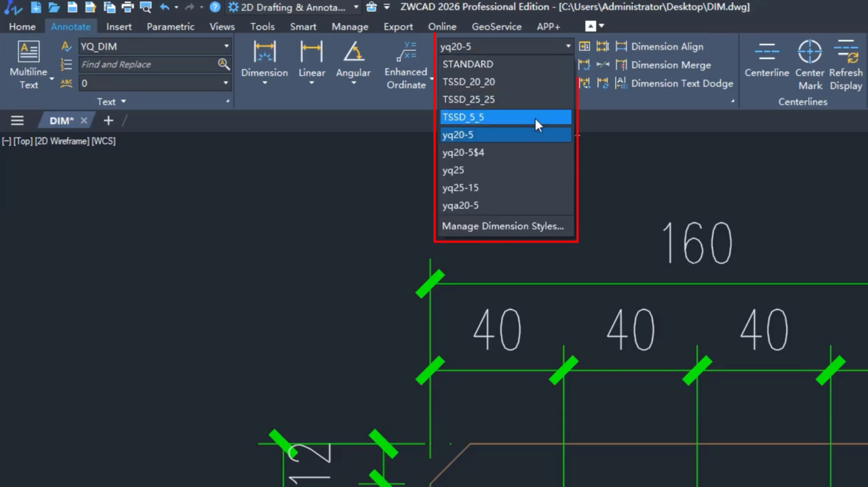Click the Dimension Text Dodge label
The height and width of the screenshot is (487, 868).
682,83
